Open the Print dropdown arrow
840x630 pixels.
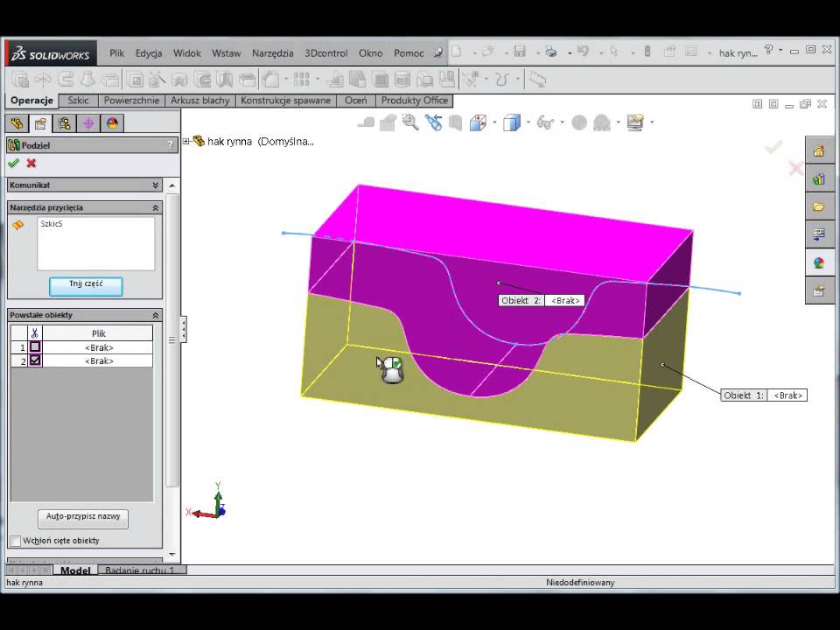tap(569, 52)
